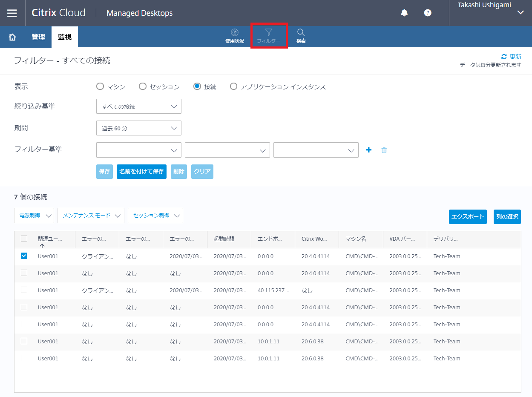The width and height of the screenshot is (532, 397).
Task: Open the help icon in the top bar
Action: pos(427,13)
